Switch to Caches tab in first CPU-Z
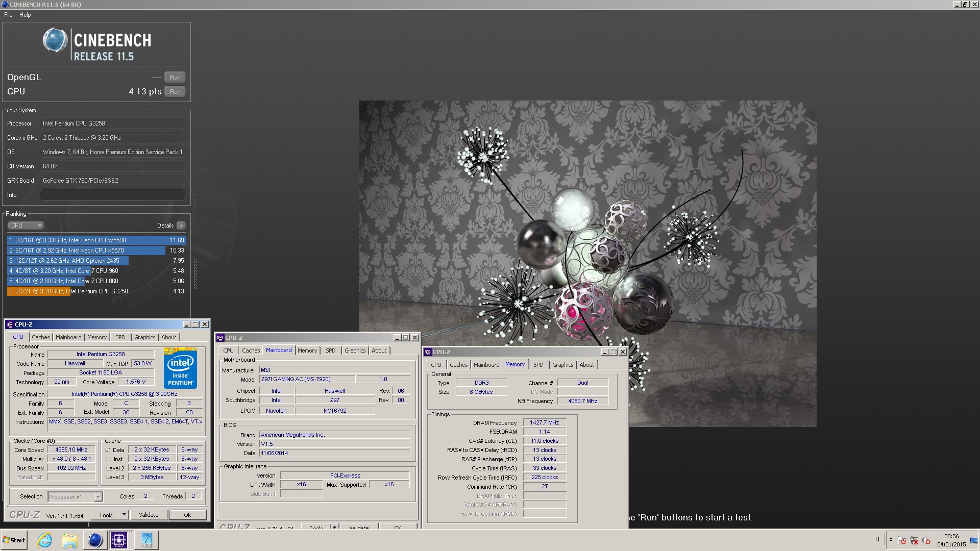 coord(41,337)
